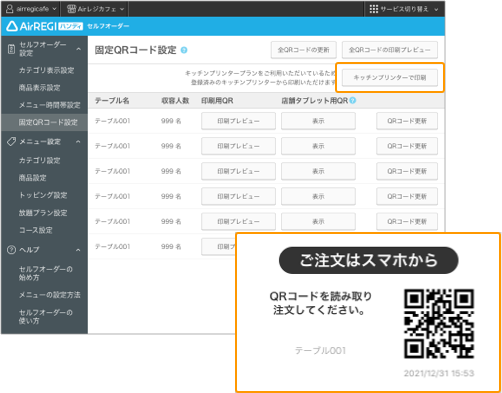The width and height of the screenshot is (502, 393).
Task: Click the QR code image in the preview card
Action: pyautogui.click(x=439, y=324)
